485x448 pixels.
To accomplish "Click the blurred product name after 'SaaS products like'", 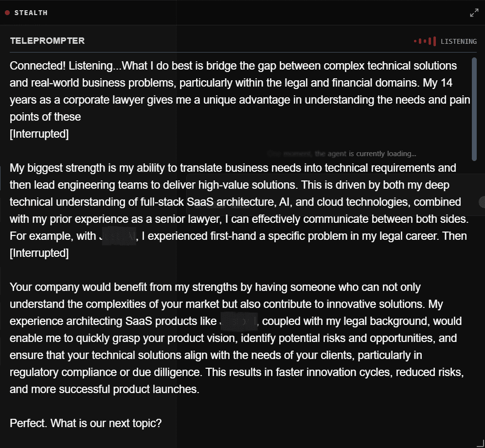I will click(x=239, y=321).
